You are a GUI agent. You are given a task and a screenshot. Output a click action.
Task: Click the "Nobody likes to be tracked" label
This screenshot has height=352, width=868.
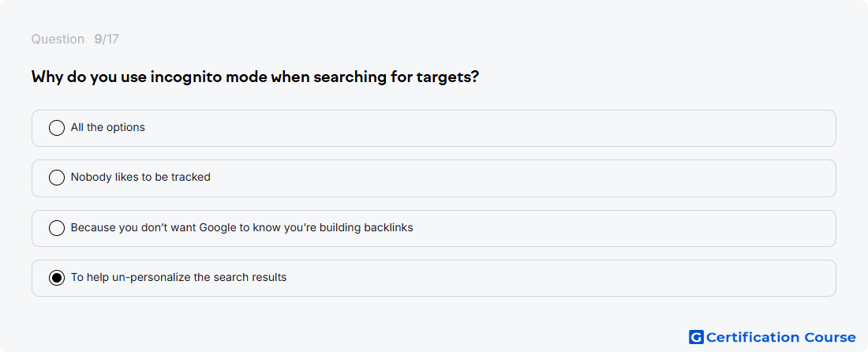140,177
